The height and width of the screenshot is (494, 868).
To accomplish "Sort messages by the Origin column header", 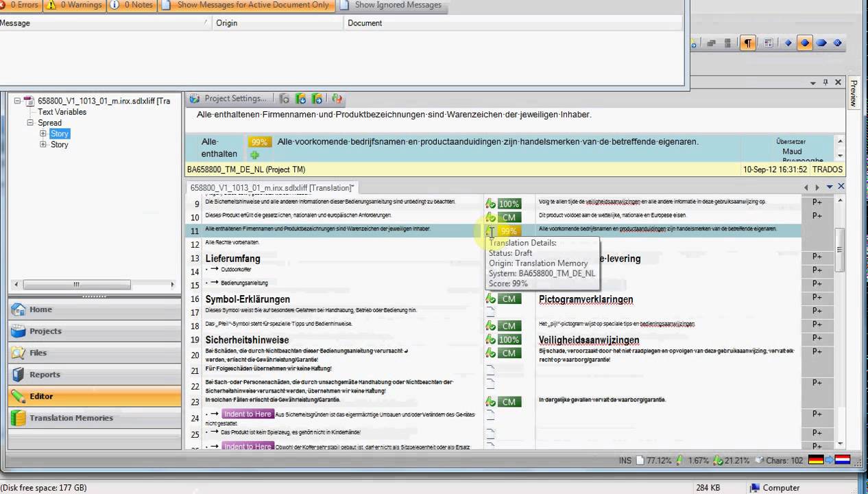I will pos(278,23).
